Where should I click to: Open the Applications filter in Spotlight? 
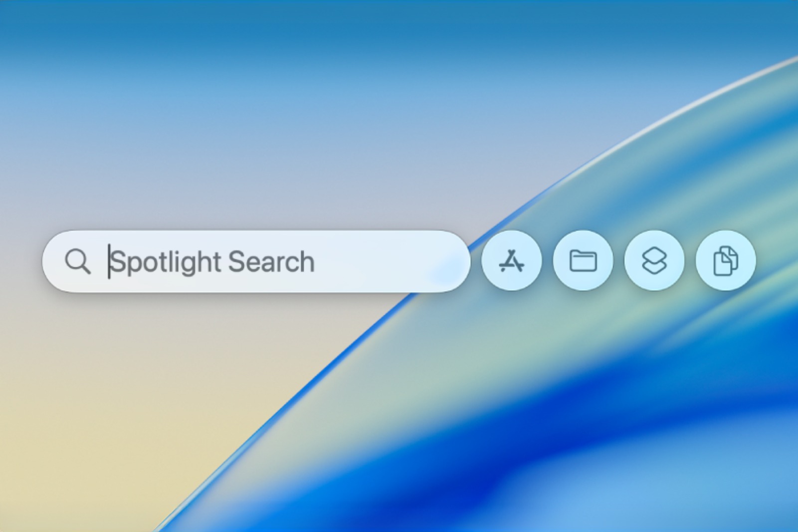[x=511, y=261]
